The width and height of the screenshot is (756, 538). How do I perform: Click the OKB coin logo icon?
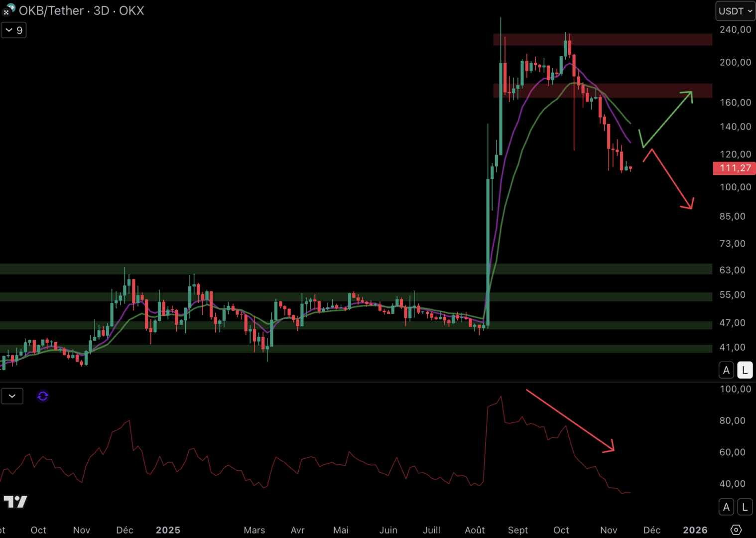click(x=11, y=7)
